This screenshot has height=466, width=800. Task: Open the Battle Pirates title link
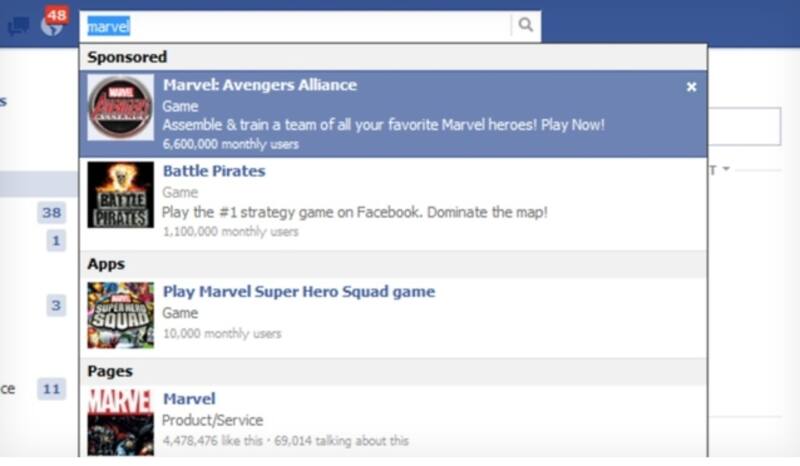pos(214,171)
